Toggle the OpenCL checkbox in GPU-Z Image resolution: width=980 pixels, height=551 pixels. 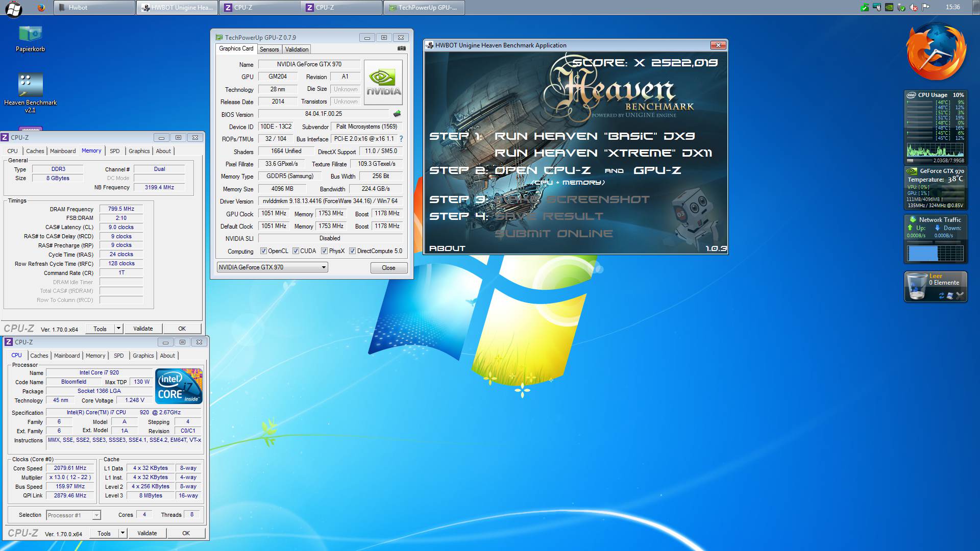coord(263,251)
